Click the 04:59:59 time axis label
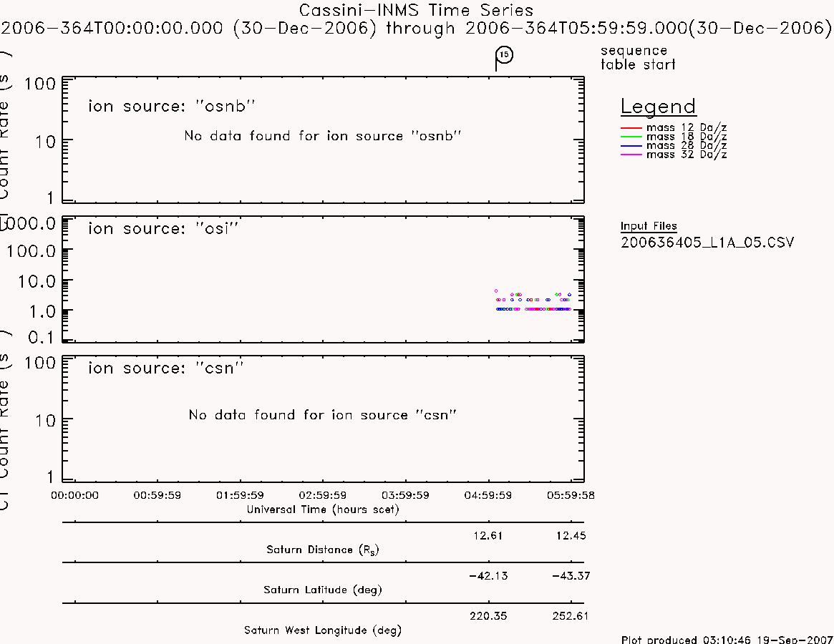Image resolution: width=834 pixels, height=644 pixels. click(488, 495)
